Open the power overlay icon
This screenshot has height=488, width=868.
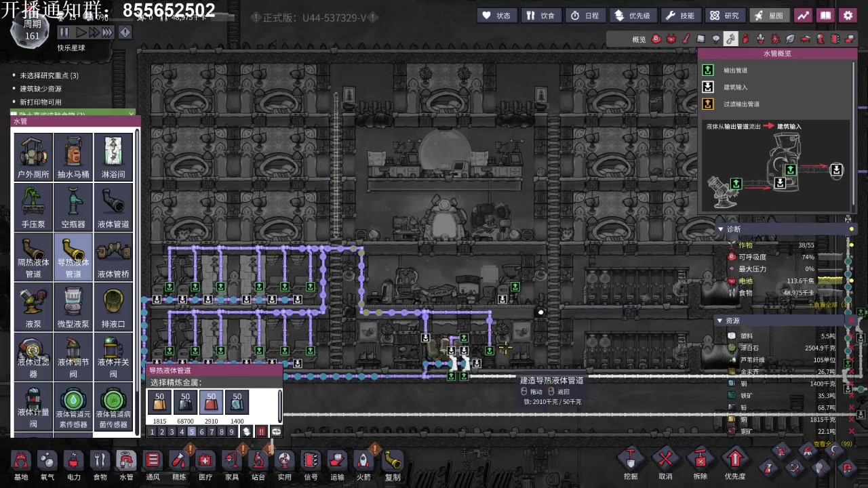click(x=671, y=39)
